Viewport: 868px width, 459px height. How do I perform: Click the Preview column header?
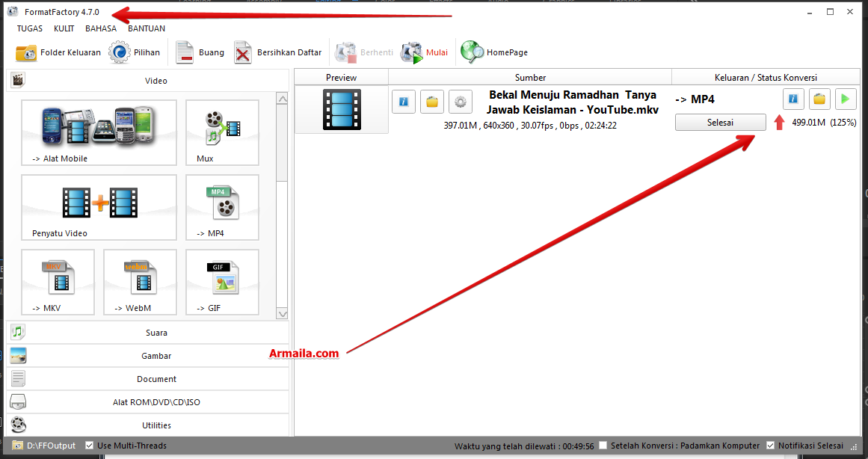[x=341, y=78]
